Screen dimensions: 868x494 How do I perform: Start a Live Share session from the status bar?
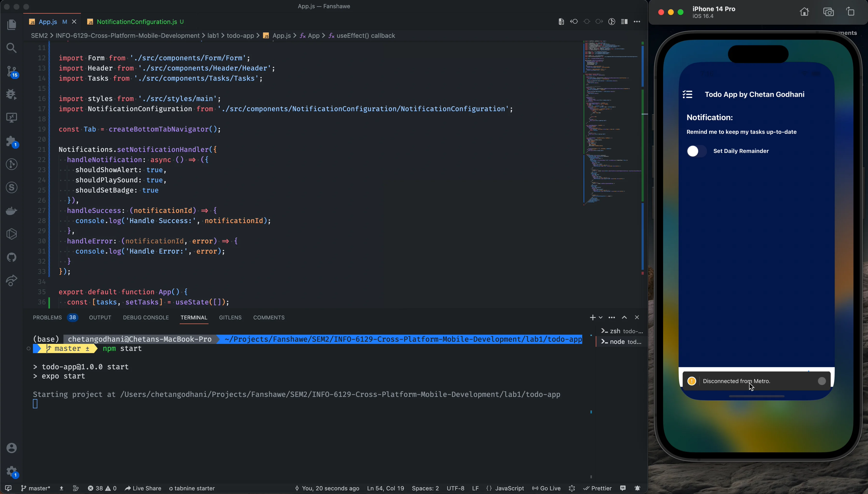pyautogui.click(x=142, y=488)
